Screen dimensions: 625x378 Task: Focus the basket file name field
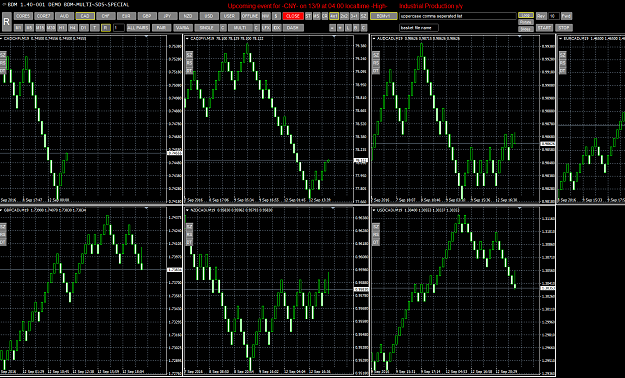419,28
